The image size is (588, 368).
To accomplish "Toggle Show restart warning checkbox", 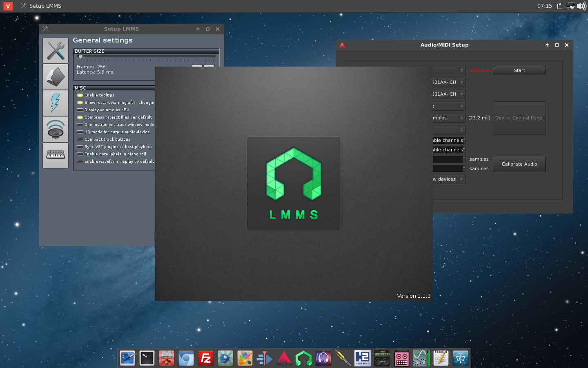I will (x=80, y=103).
